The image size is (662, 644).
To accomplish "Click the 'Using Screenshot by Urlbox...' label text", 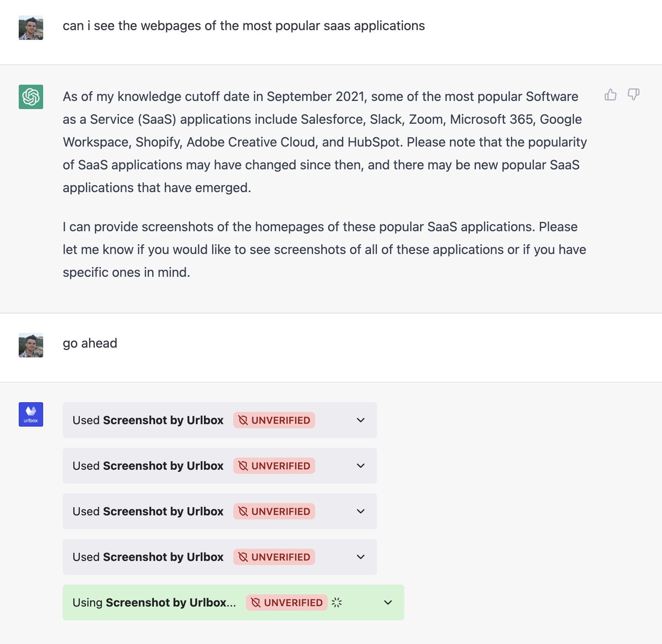I will click(155, 602).
